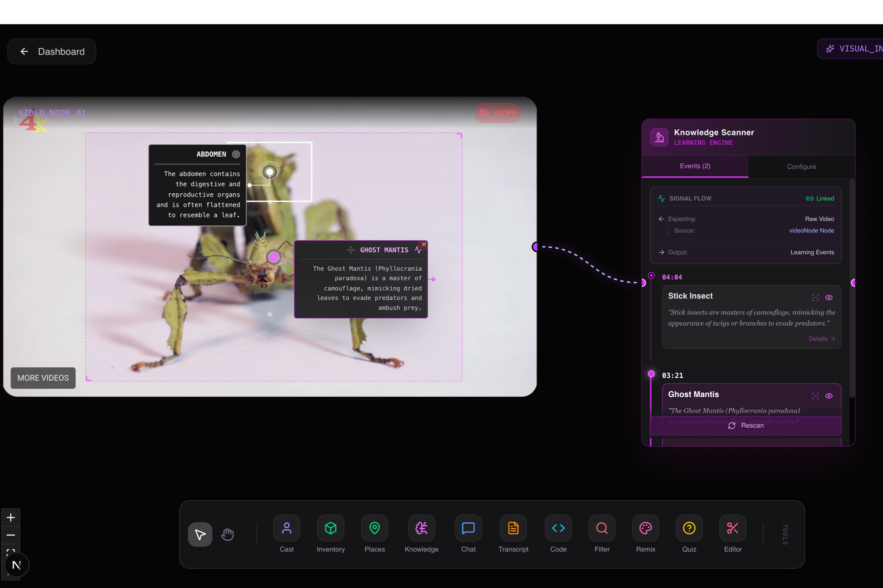Click the Knowledge brain icon
Screen dimensions: 883x588
pyautogui.click(x=421, y=528)
